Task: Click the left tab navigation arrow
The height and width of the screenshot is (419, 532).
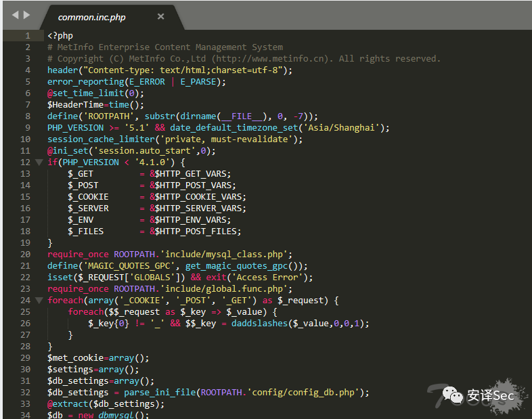Action: tap(15, 15)
